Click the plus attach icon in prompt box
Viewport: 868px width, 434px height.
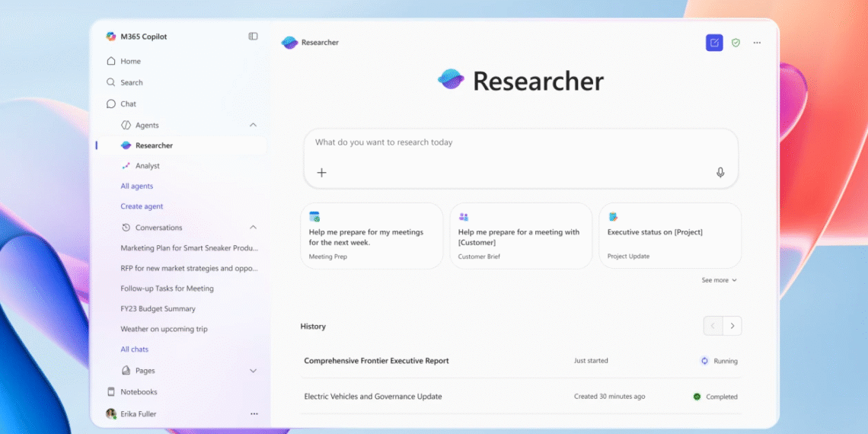(x=321, y=173)
